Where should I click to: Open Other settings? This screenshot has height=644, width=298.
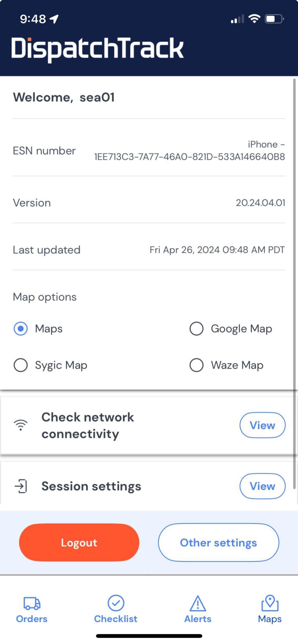(x=218, y=542)
